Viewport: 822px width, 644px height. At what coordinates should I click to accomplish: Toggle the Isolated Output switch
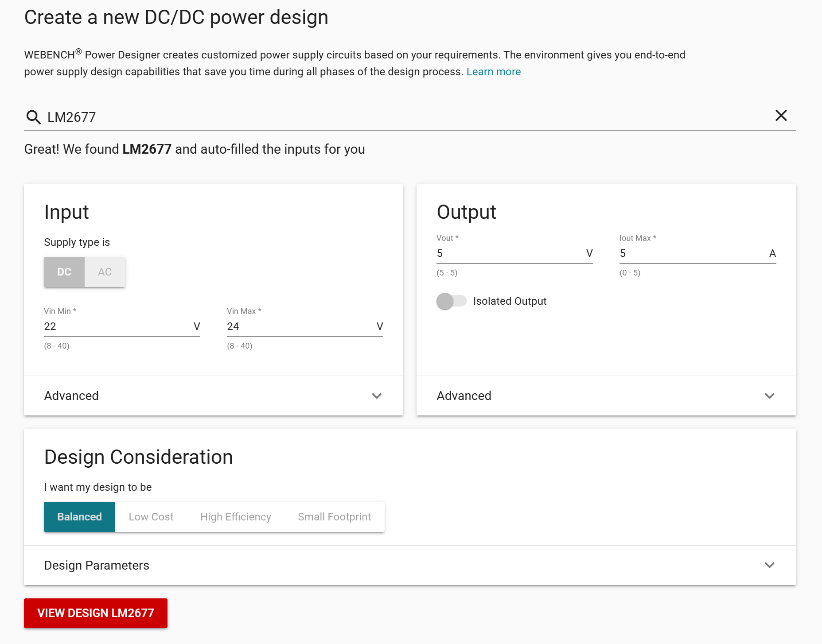tap(451, 301)
